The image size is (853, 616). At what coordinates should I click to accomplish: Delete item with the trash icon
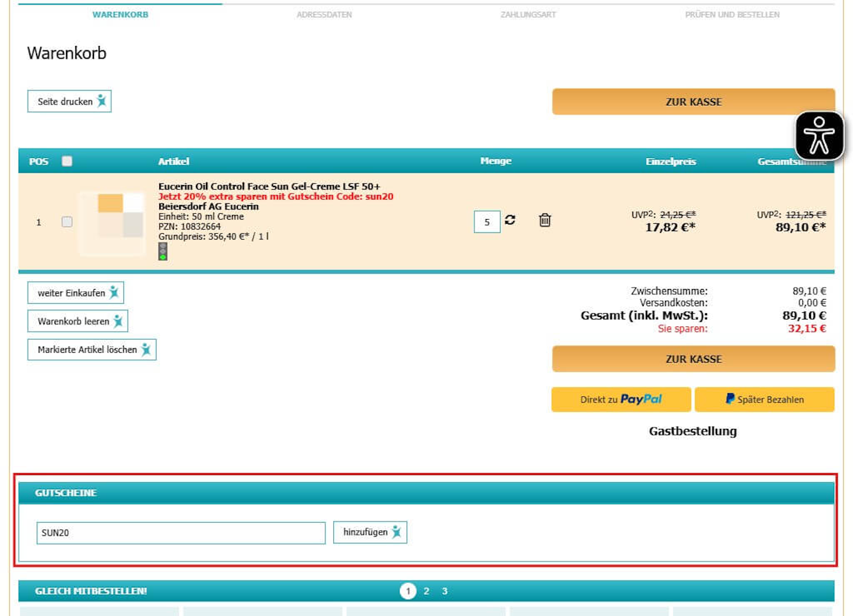point(544,220)
